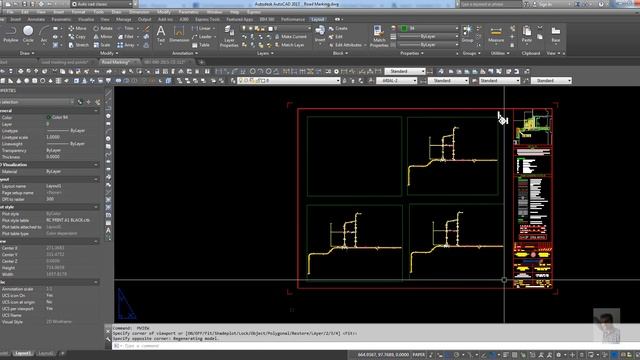
Task: Switch to Layout1 tab
Action: pos(23,353)
